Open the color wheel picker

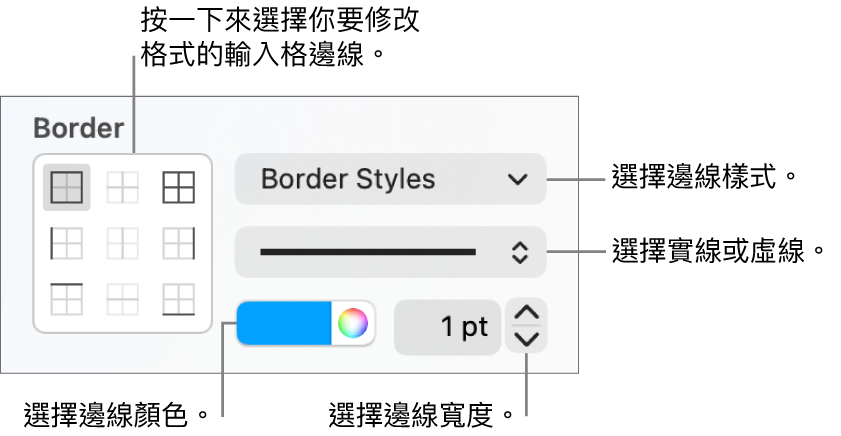pyautogui.click(x=353, y=323)
